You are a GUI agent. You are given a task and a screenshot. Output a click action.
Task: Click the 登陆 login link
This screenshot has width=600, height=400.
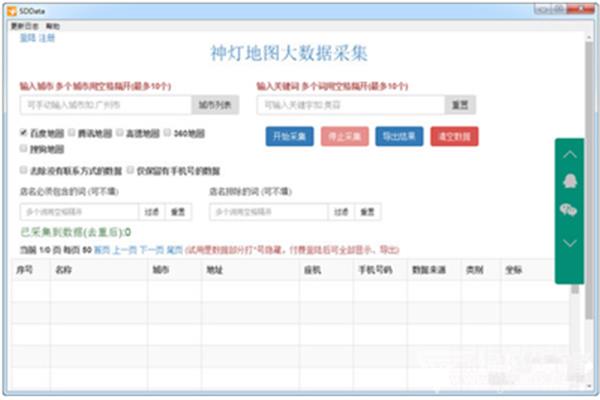coord(28,38)
